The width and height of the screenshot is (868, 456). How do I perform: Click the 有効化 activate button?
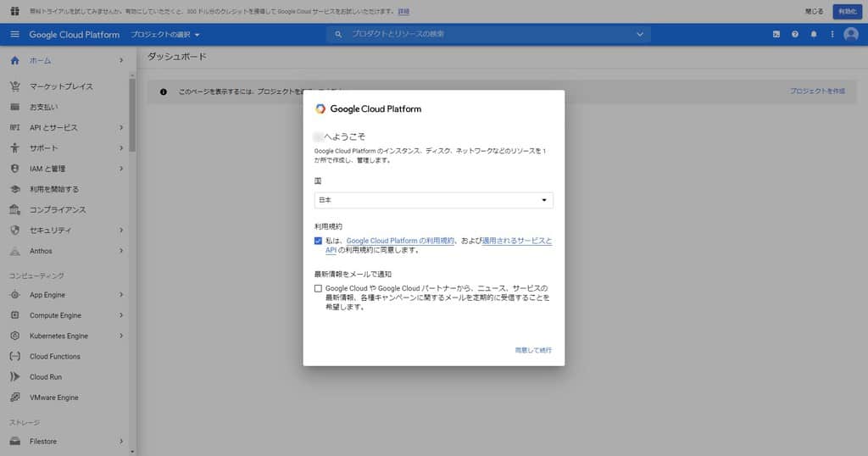(x=846, y=11)
